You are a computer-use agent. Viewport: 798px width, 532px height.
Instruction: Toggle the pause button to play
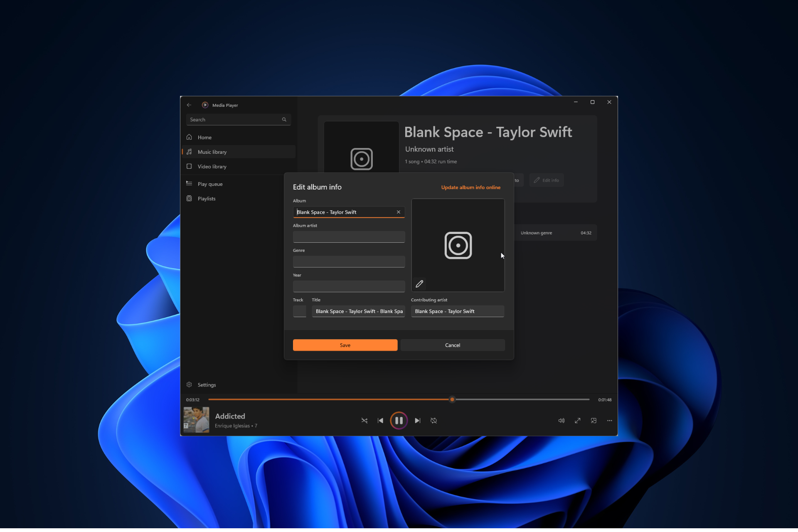pos(399,420)
